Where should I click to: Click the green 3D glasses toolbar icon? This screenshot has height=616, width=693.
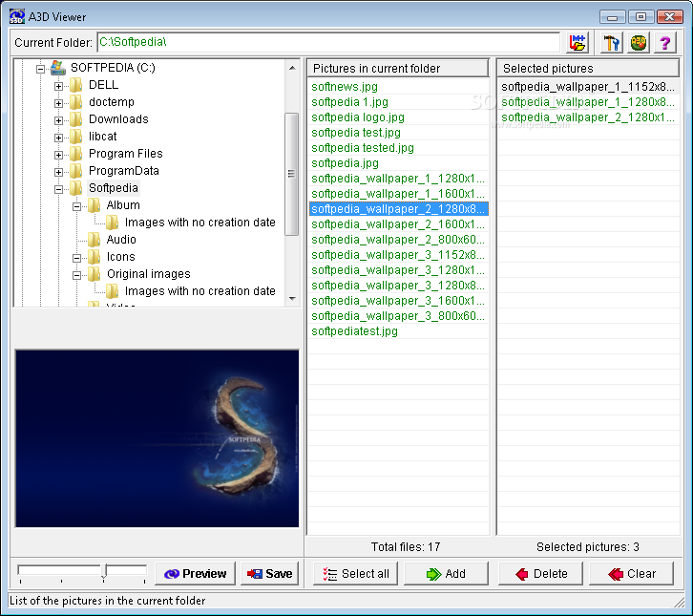(639, 42)
